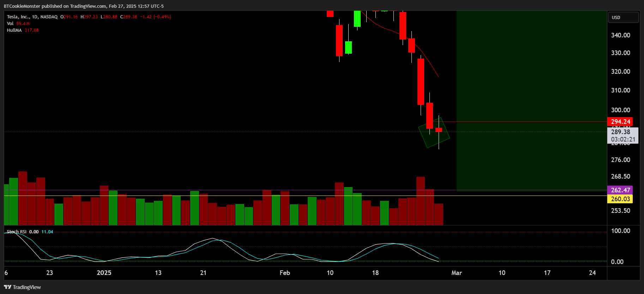Click the 320.00 price axis label
Viewport: 644px width, 294px height.
(621, 71)
